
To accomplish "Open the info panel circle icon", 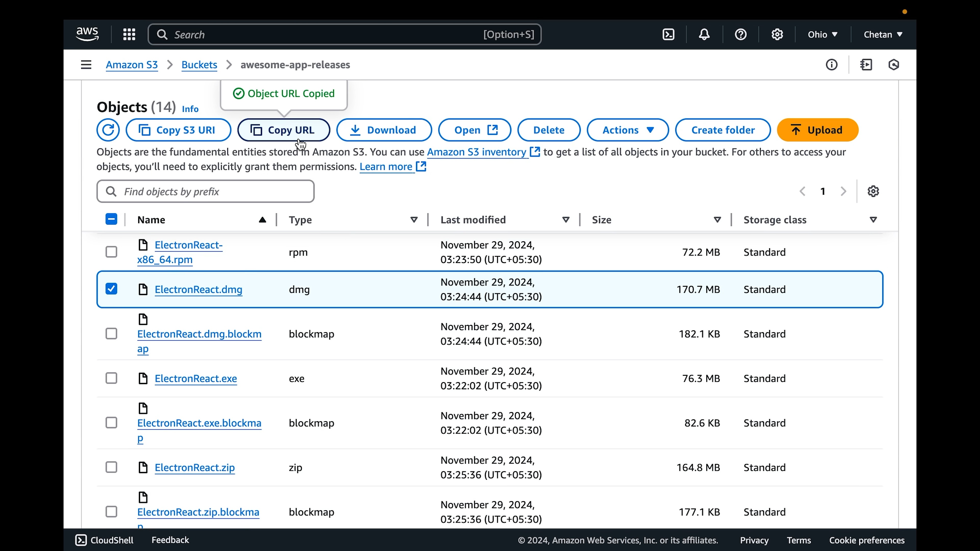I will point(832,65).
